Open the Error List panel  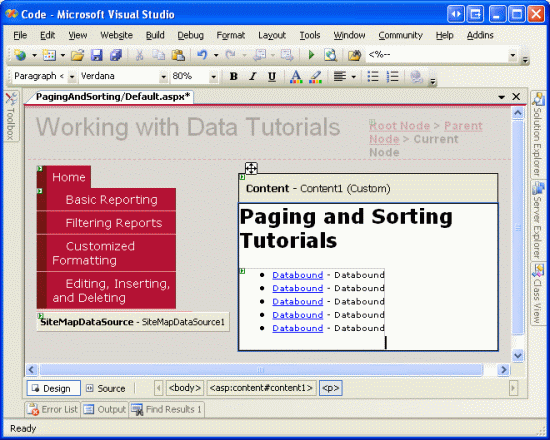tap(53, 409)
